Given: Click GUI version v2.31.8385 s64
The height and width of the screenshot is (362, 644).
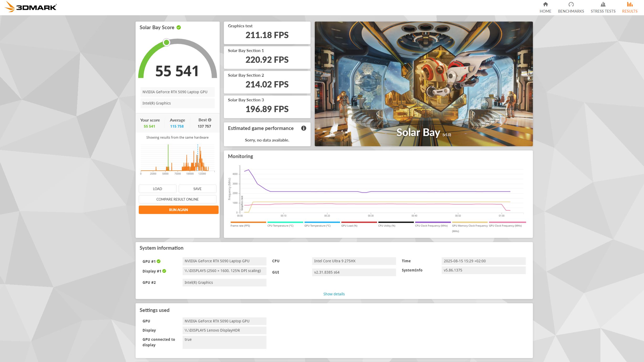Looking at the screenshot, I should coord(354,272).
